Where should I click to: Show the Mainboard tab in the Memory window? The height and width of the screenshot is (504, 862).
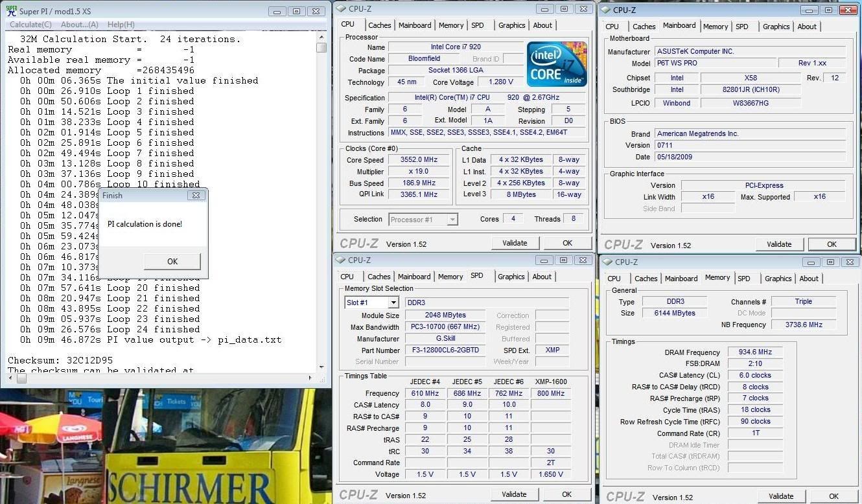coord(681,279)
